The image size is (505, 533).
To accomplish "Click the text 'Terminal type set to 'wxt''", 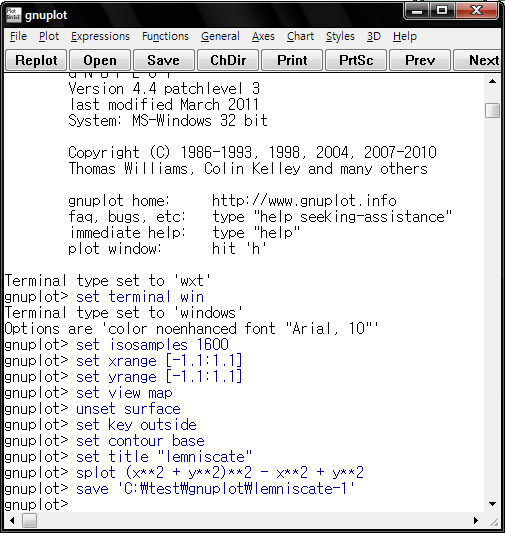I will point(108,281).
